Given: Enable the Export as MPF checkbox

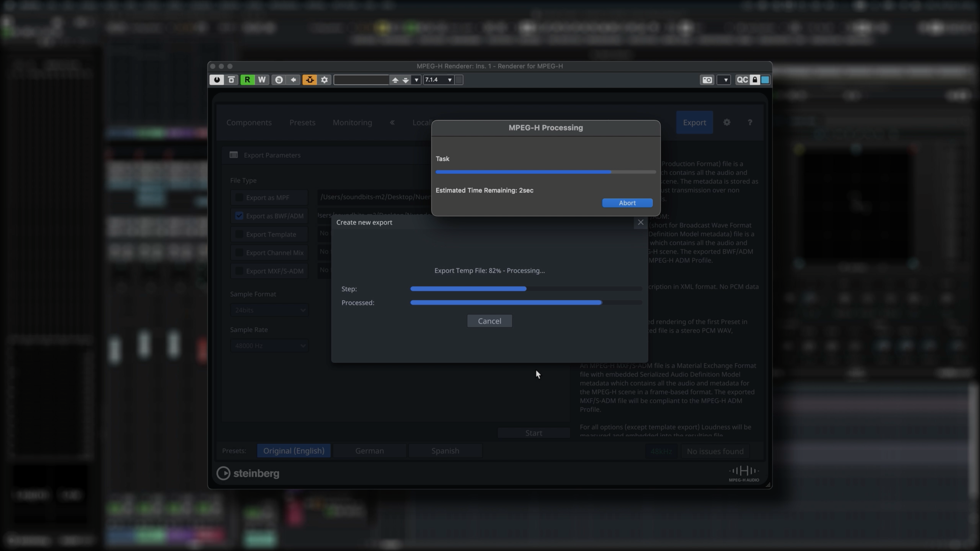Looking at the screenshot, I should tap(239, 197).
